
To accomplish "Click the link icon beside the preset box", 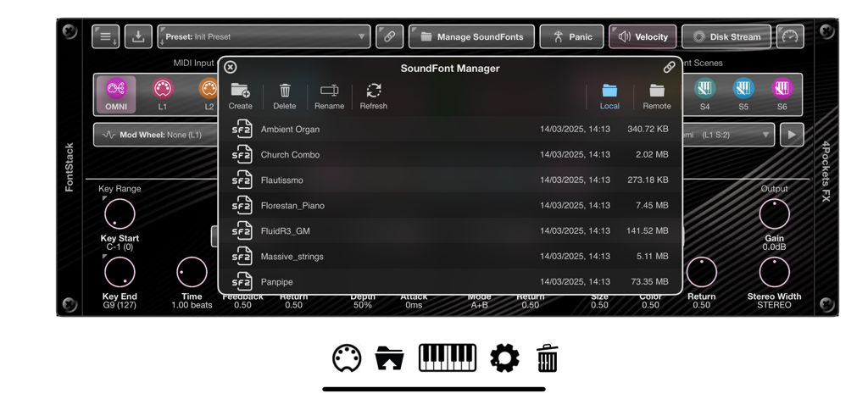I will (390, 37).
